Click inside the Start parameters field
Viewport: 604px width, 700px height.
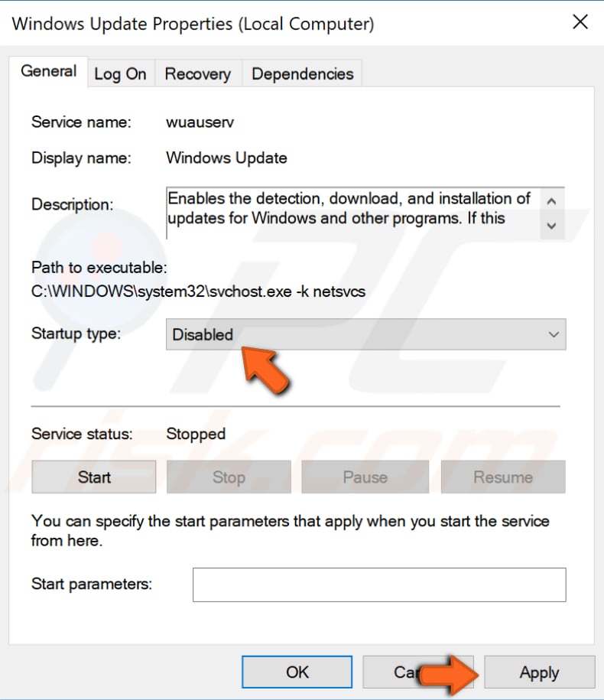(x=380, y=584)
